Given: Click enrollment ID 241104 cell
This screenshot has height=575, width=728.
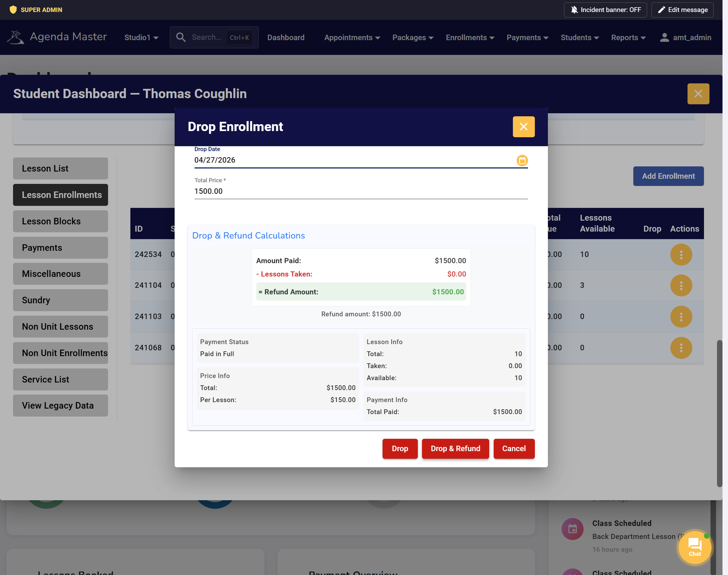Looking at the screenshot, I should (x=148, y=285).
